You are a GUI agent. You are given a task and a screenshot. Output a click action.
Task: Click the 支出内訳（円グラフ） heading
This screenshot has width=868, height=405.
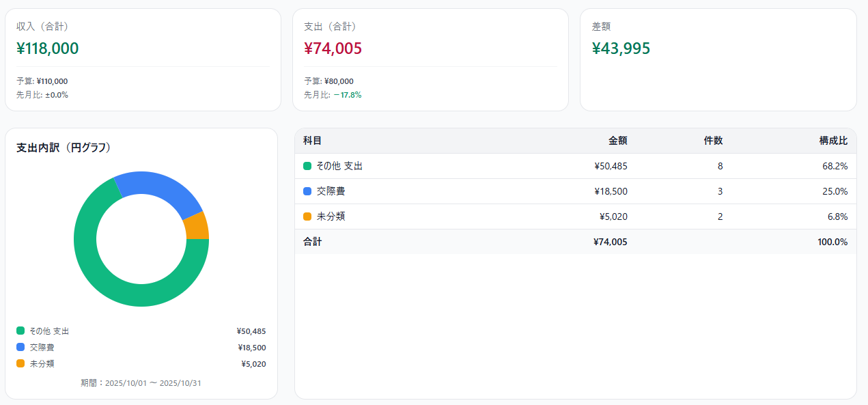pyautogui.click(x=64, y=148)
